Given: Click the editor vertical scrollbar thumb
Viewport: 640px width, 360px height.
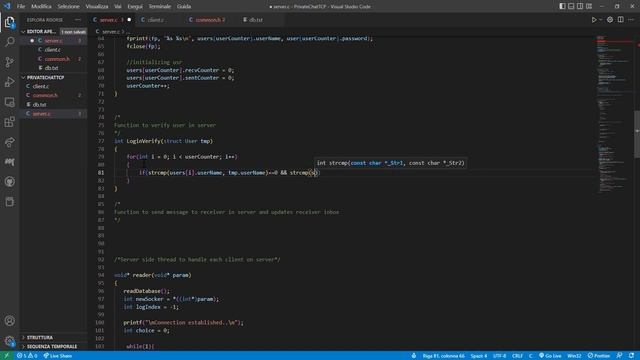Looking at the screenshot, I should (x=637, y=134).
